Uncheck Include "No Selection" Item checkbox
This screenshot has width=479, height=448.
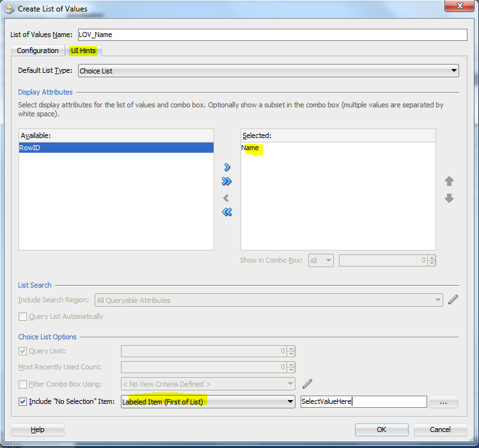[22, 401]
